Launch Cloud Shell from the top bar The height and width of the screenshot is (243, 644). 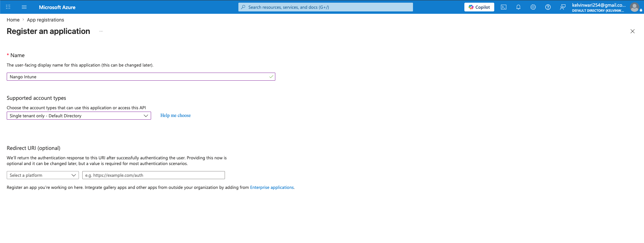pyautogui.click(x=504, y=7)
